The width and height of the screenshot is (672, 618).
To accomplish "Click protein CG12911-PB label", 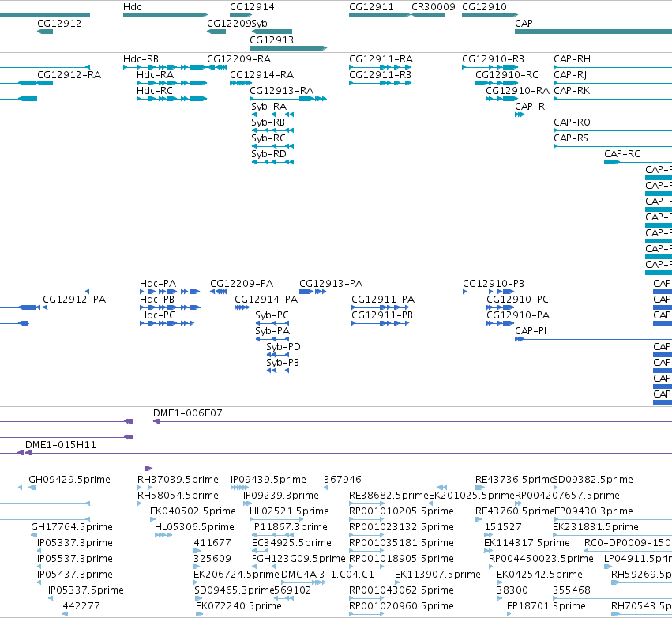I will pyautogui.click(x=382, y=315).
